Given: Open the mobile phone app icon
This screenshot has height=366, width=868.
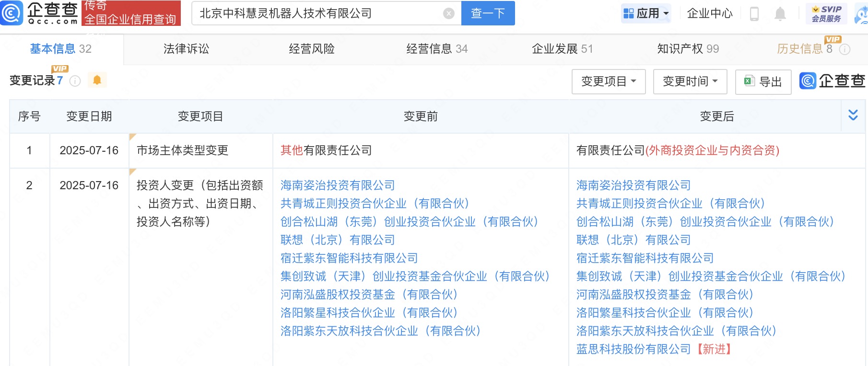Looking at the screenshot, I should 754,14.
